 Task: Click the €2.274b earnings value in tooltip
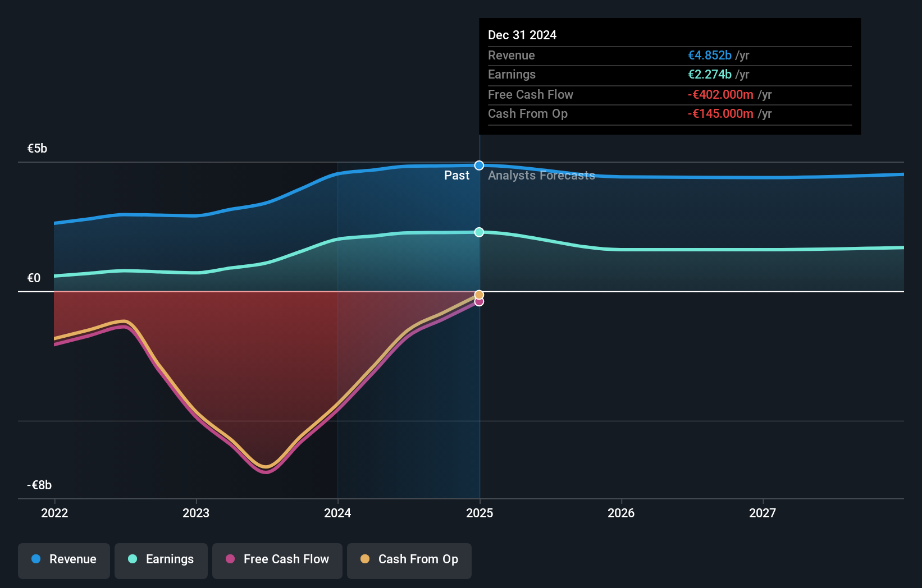[x=710, y=75]
